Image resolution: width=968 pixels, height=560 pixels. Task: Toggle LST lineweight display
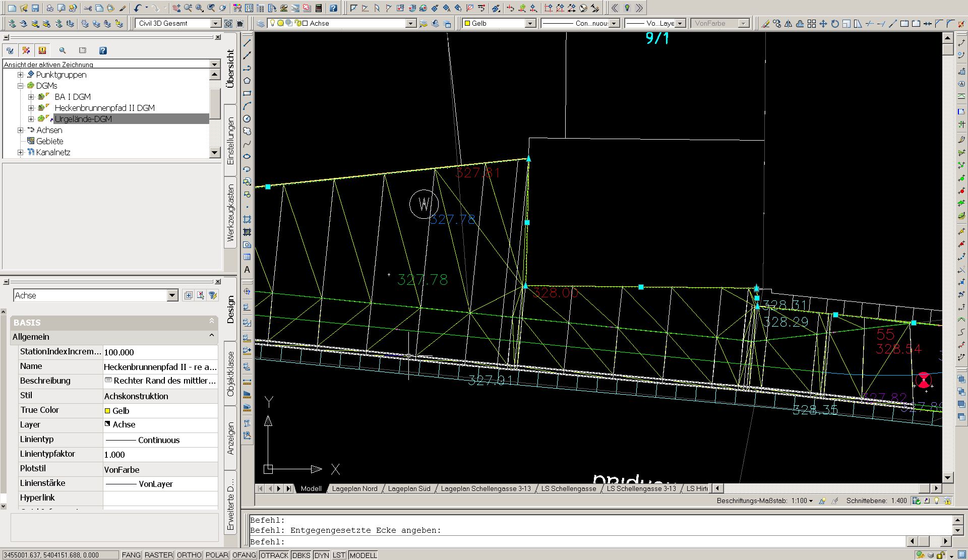click(x=339, y=555)
